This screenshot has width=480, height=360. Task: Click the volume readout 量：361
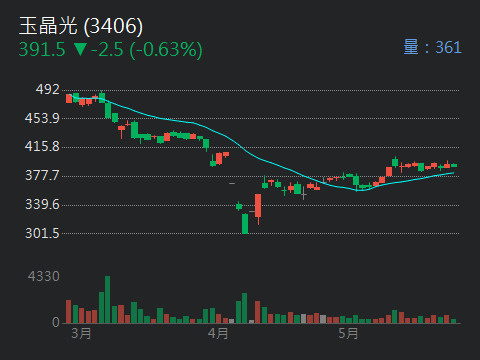(x=432, y=47)
